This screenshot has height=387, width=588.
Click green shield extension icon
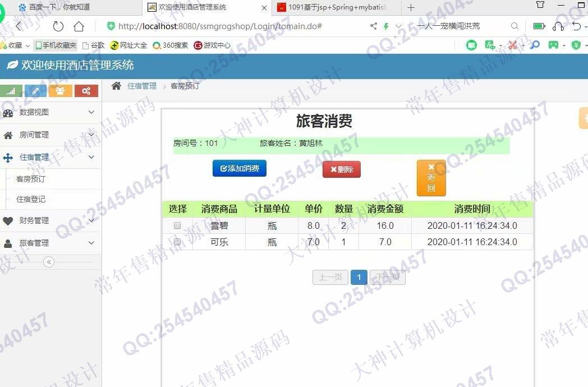tap(576, 45)
